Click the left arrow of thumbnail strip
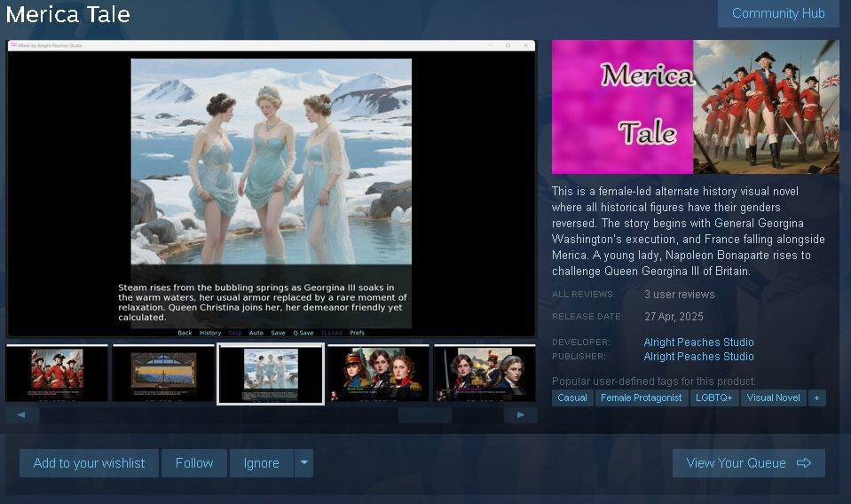The height and width of the screenshot is (504, 851). [21, 415]
